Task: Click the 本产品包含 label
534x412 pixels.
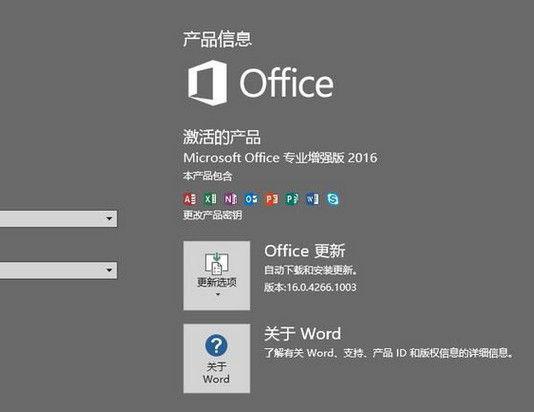Action: 207,176
